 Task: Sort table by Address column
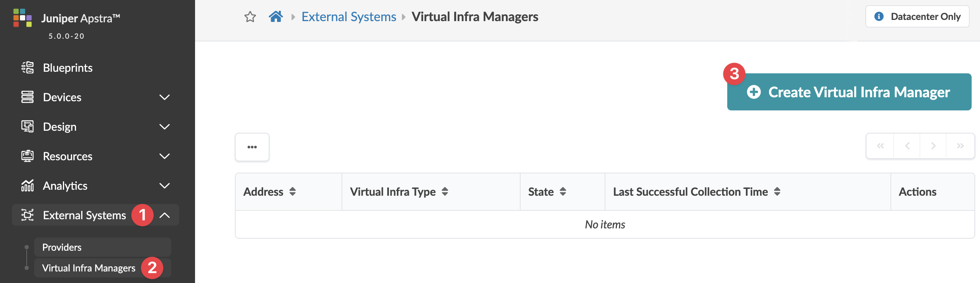click(293, 192)
